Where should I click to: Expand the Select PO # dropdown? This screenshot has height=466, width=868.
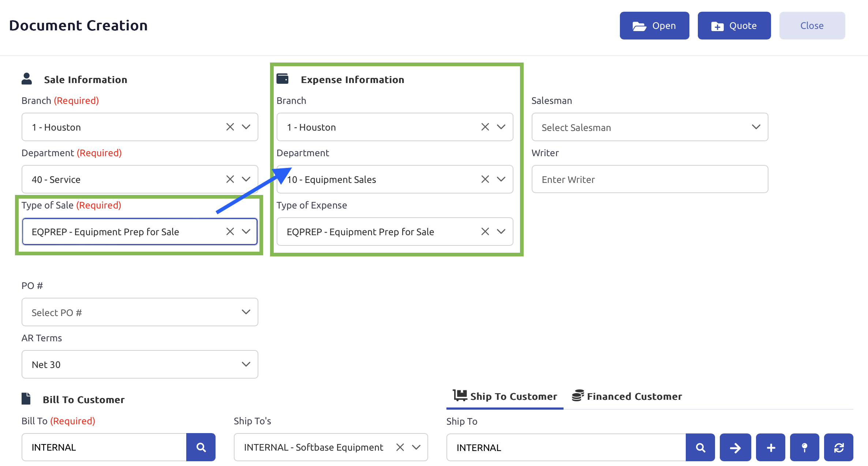click(140, 312)
